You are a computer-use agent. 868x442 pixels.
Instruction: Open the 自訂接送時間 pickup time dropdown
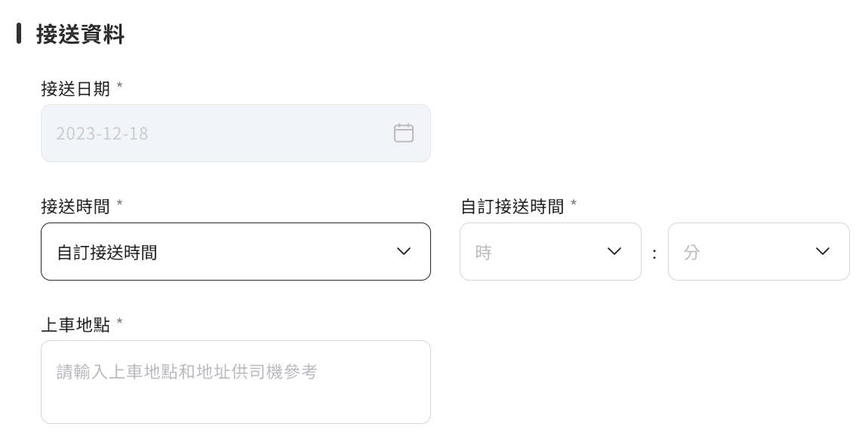point(235,252)
